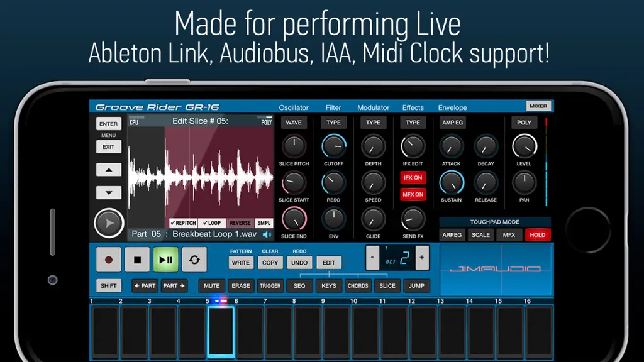This screenshot has width=644, height=362.
Task: Open the MIXER tab
Action: (x=538, y=106)
